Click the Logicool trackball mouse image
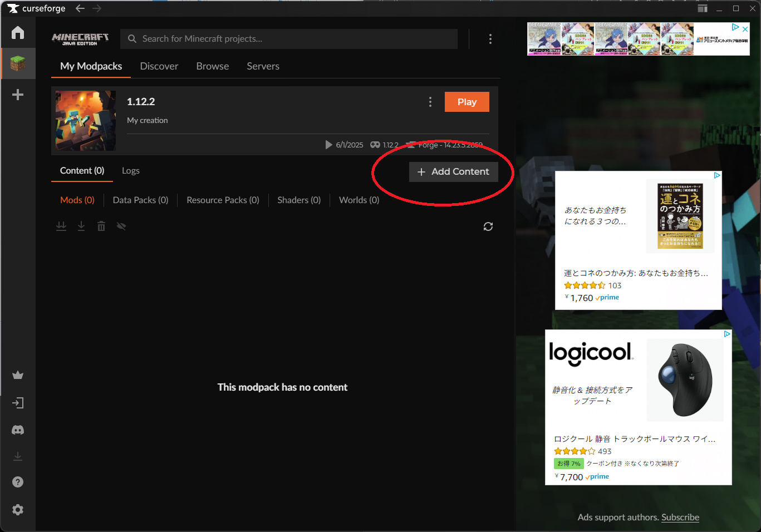761x532 pixels. pyautogui.click(x=685, y=380)
